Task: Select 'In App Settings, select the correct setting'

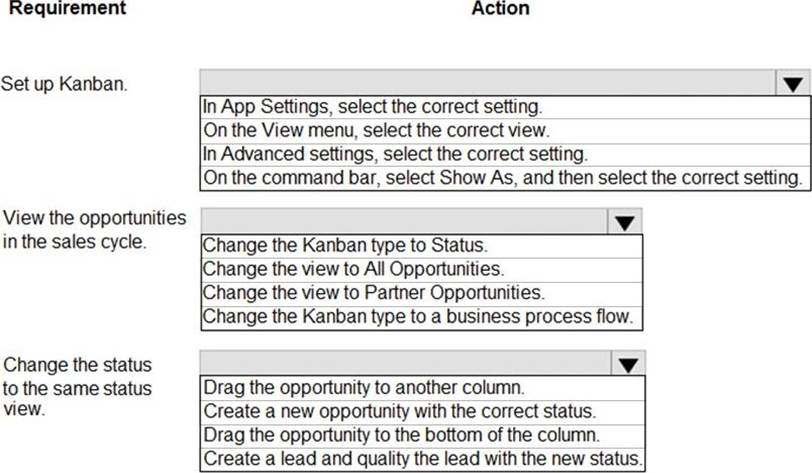Action: (x=505, y=107)
